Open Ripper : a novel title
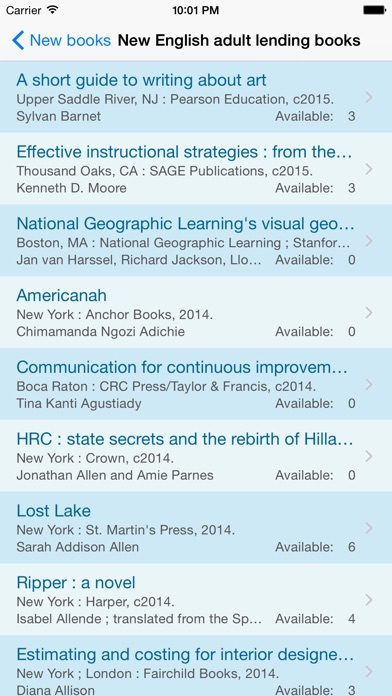The image size is (392, 696). (76, 583)
